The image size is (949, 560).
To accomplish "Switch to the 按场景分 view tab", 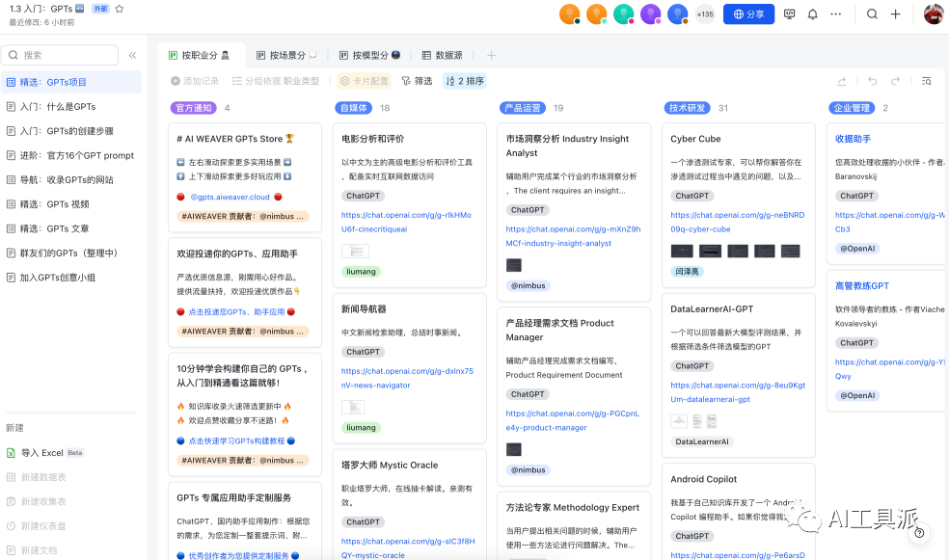I will click(286, 55).
